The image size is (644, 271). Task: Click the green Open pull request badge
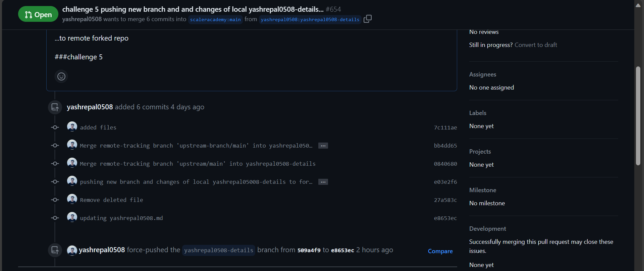click(x=38, y=14)
